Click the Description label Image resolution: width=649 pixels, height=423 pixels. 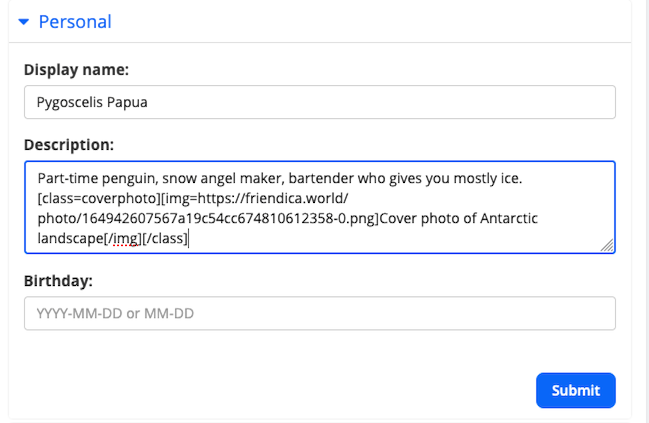click(69, 145)
